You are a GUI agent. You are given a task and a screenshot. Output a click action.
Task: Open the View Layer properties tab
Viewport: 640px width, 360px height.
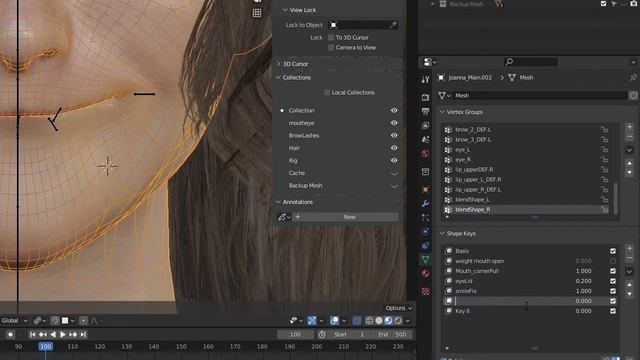(x=425, y=125)
